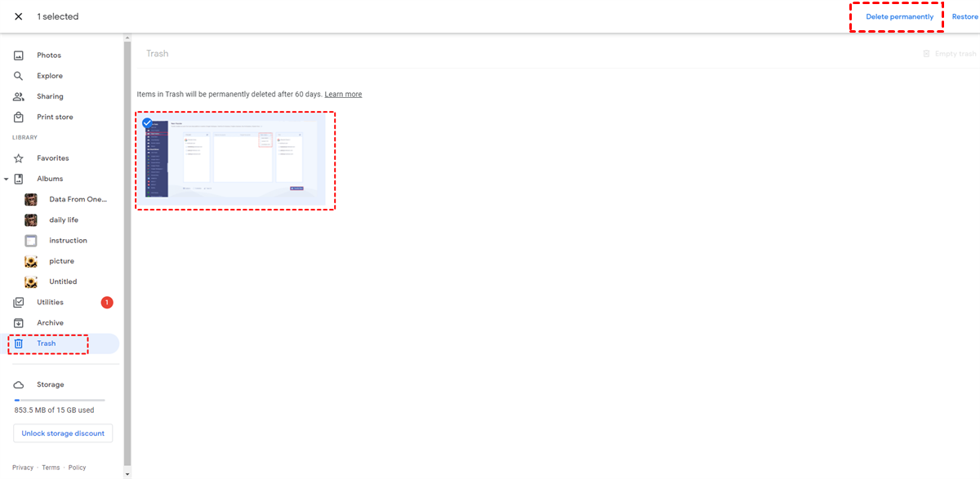This screenshot has width=980, height=479.
Task: Select the Trash bin icon
Action: pyautogui.click(x=19, y=344)
